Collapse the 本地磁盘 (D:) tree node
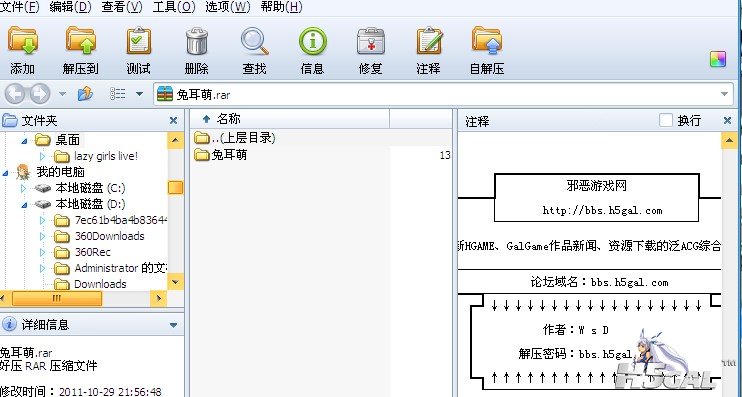Image resolution: width=742 pixels, height=397 pixels. (x=24, y=204)
